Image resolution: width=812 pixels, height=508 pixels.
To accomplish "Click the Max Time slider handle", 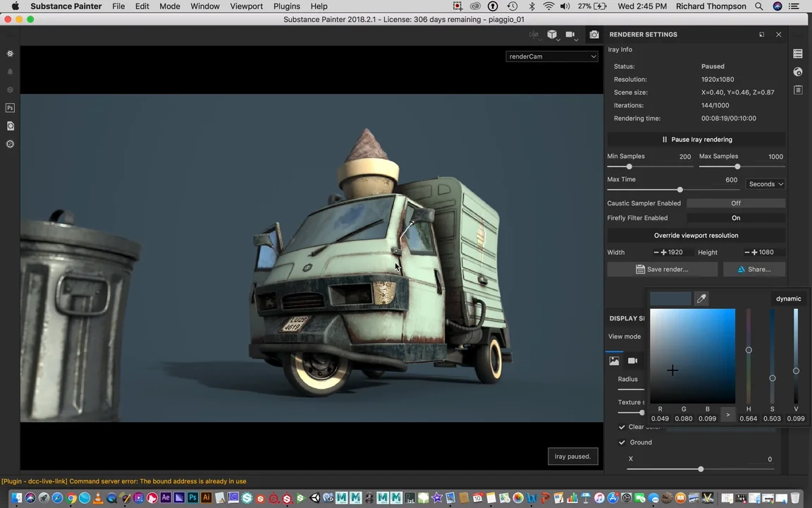I will click(680, 190).
